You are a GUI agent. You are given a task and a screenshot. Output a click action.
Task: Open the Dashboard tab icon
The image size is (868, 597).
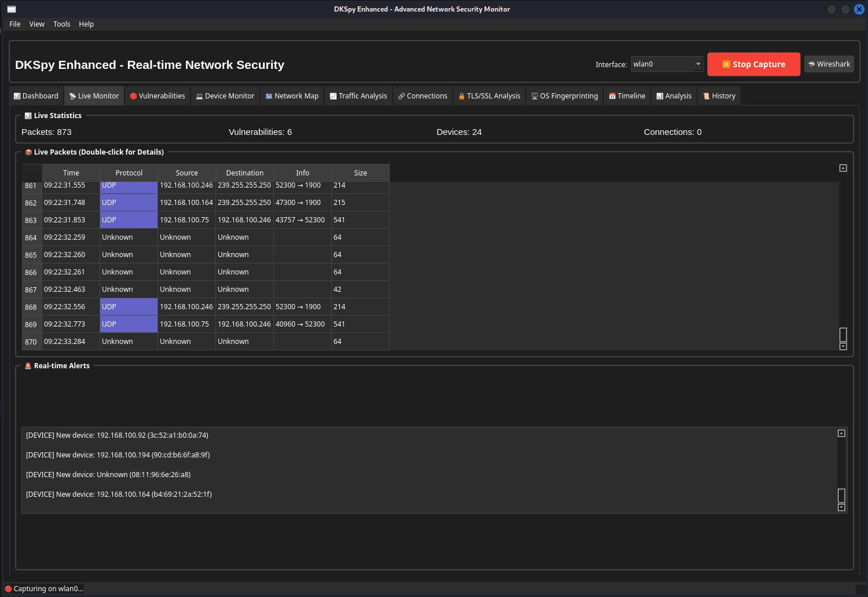pyautogui.click(x=17, y=96)
